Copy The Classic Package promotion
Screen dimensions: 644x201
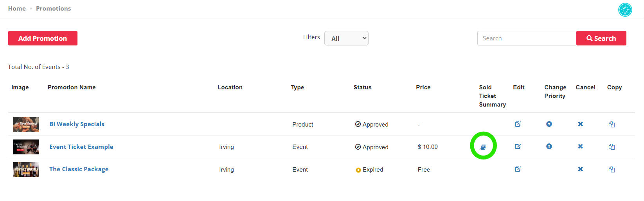[x=612, y=170]
